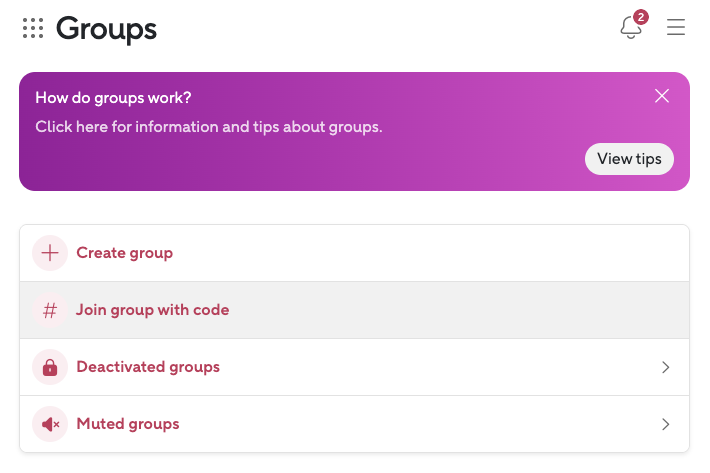This screenshot has height=473, width=710.
Task: Click the hash icon for joining with code
Action: click(49, 310)
